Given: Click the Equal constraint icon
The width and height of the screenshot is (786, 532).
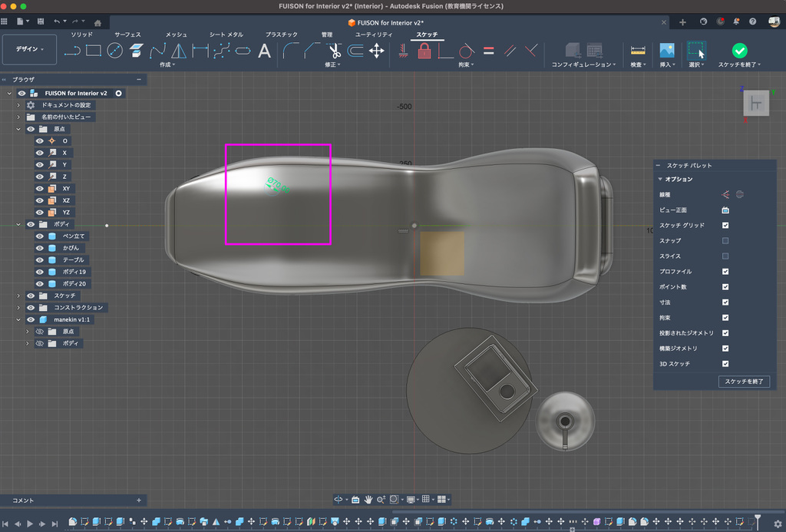Looking at the screenshot, I should pyautogui.click(x=488, y=51).
